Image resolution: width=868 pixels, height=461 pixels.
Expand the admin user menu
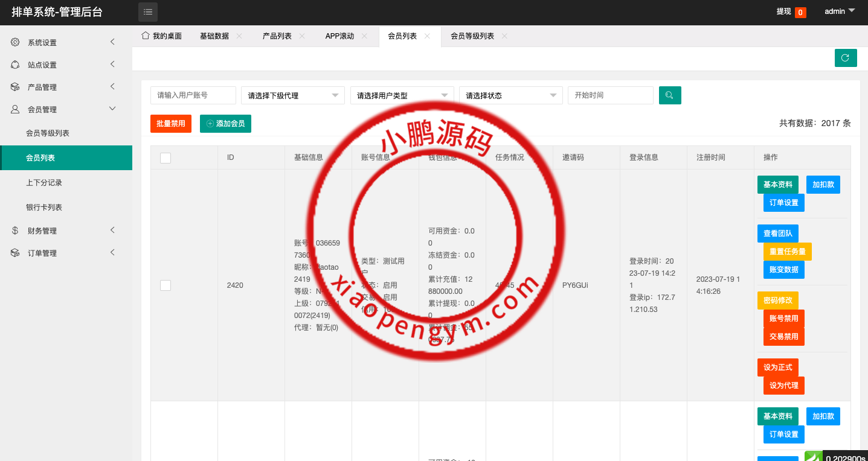[x=840, y=11]
